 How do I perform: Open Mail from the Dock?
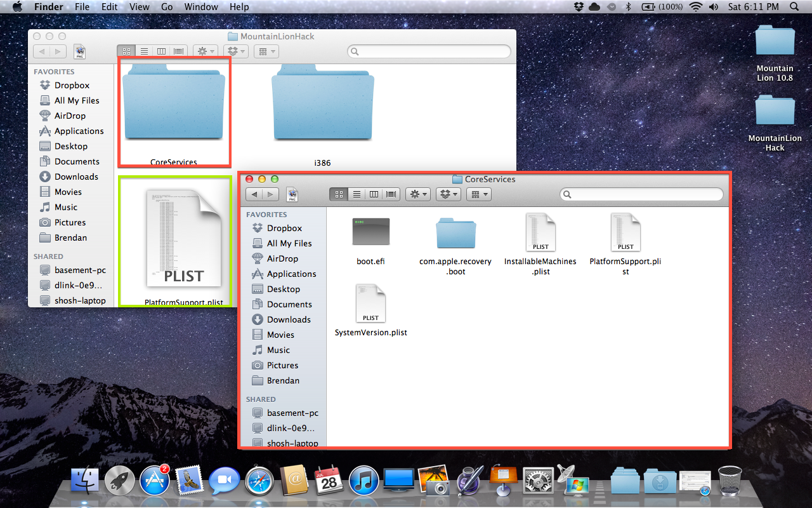(x=188, y=481)
